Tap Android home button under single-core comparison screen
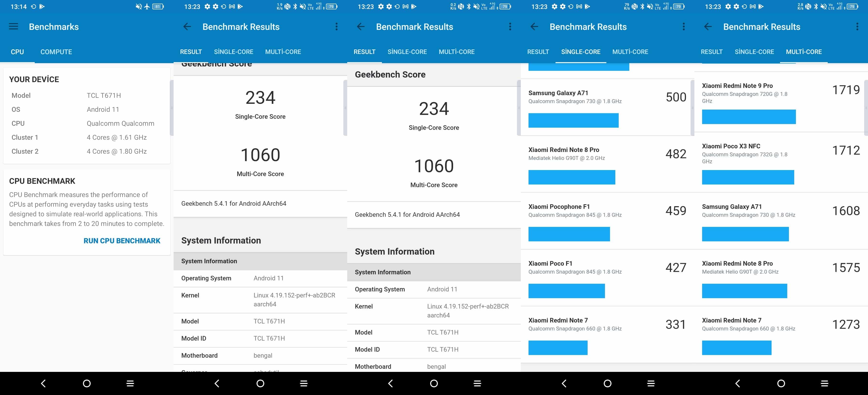The width and height of the screenshot is (868, 395). (x=607, y=383)
